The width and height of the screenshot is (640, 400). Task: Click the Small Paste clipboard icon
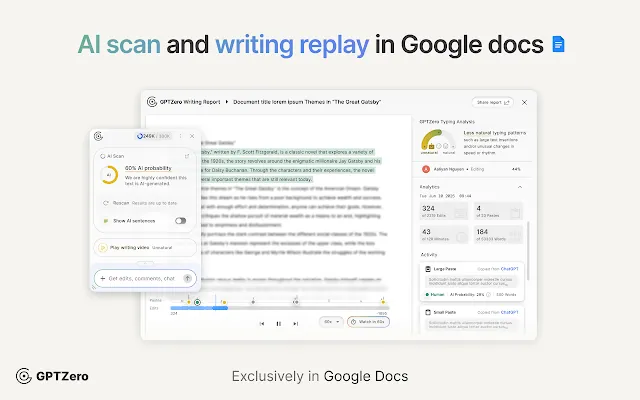tap(428, 312)
